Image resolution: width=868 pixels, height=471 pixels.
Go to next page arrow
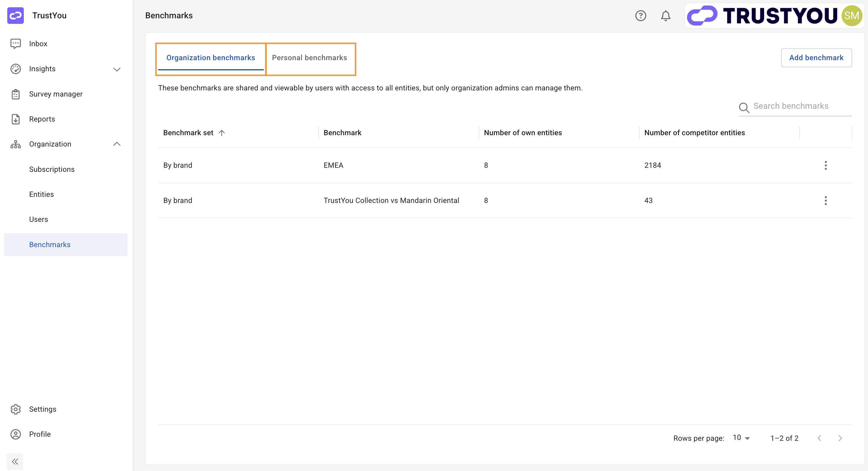click(840, 438)
